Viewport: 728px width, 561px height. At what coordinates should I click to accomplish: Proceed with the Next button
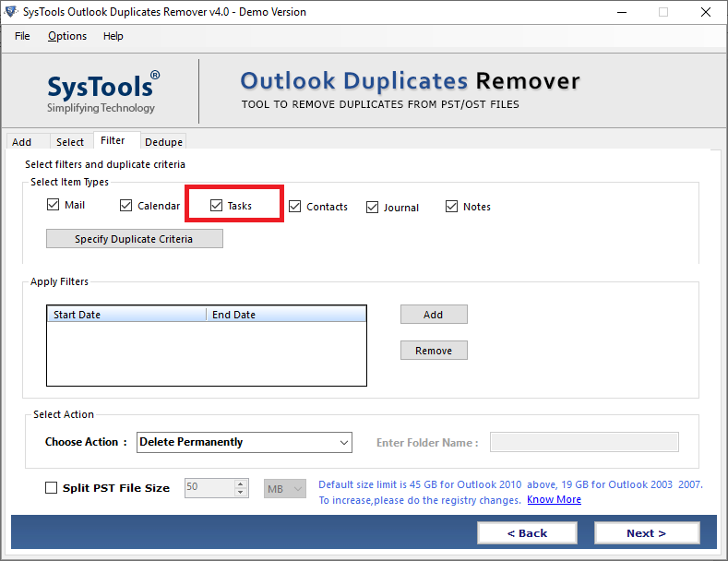(x=647, y=533)
